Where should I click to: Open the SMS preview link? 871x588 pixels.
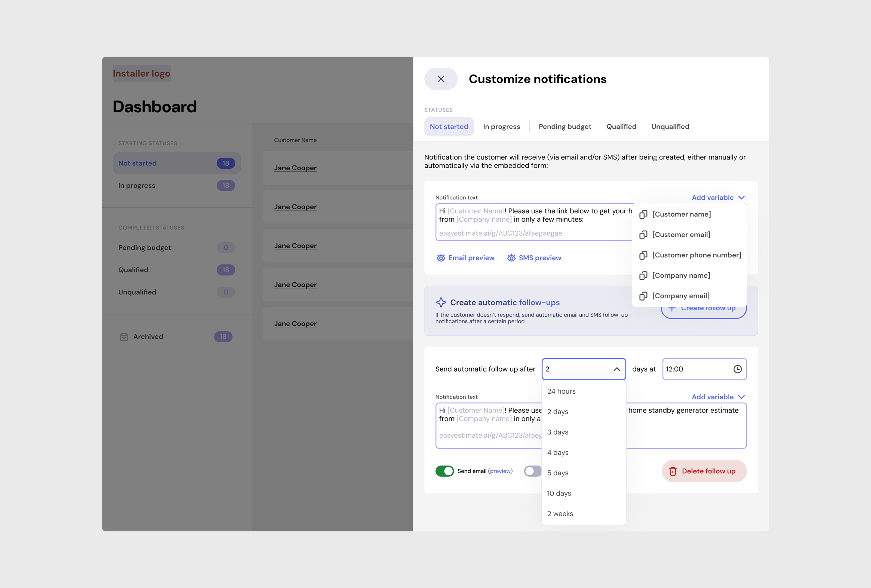tap(534, 258)
